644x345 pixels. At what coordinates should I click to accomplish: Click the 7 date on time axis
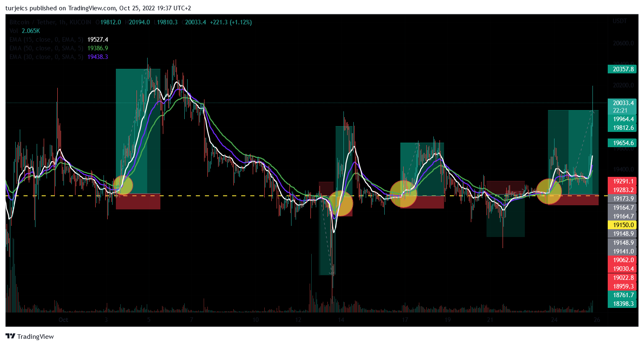point(191,320)
